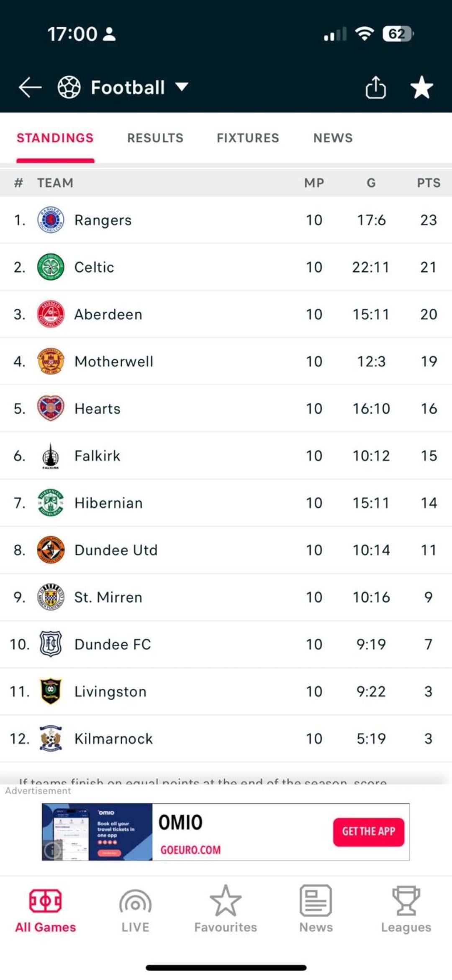Open the Fixtures tab
This screenshot has height=980, width=452.
point(248,138)
